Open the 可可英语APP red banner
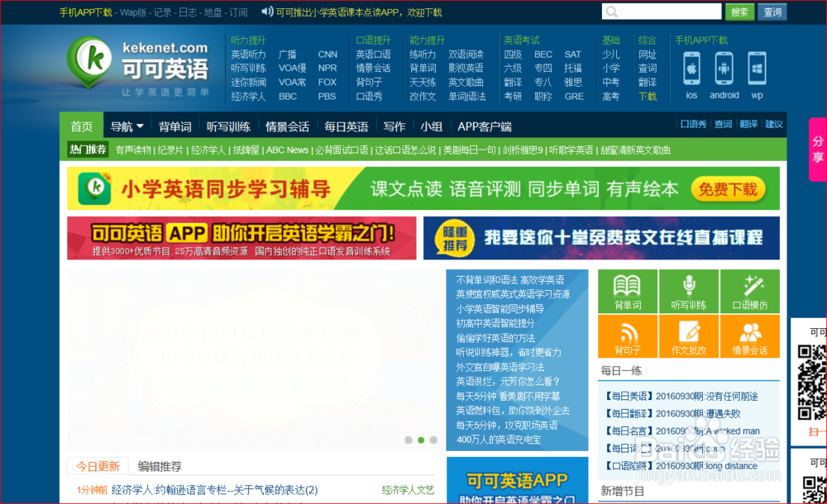 pyautogui.click(x=241, y=238)
